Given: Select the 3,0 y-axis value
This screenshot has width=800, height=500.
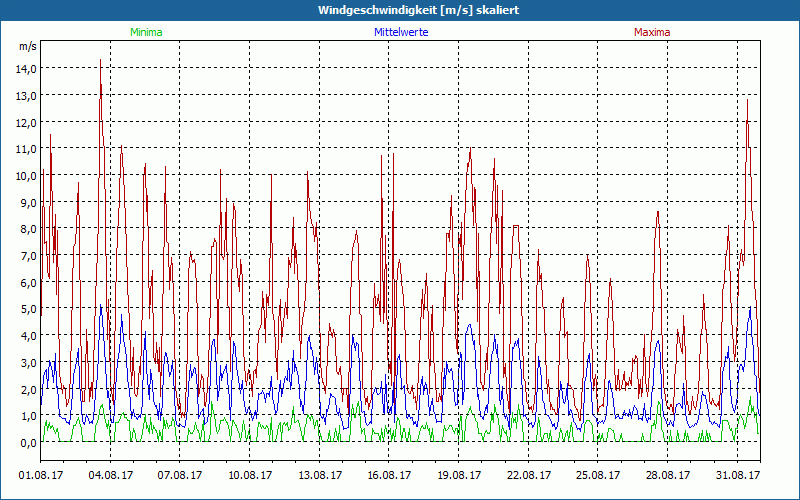Looking at the screenshot, I should (28, 363).
